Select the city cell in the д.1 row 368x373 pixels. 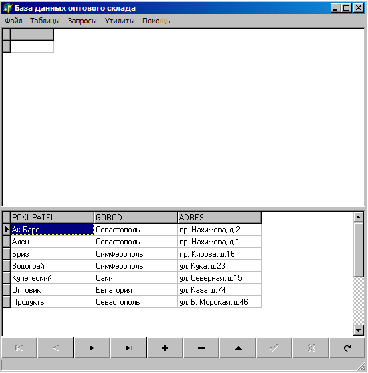click(136, 241)
